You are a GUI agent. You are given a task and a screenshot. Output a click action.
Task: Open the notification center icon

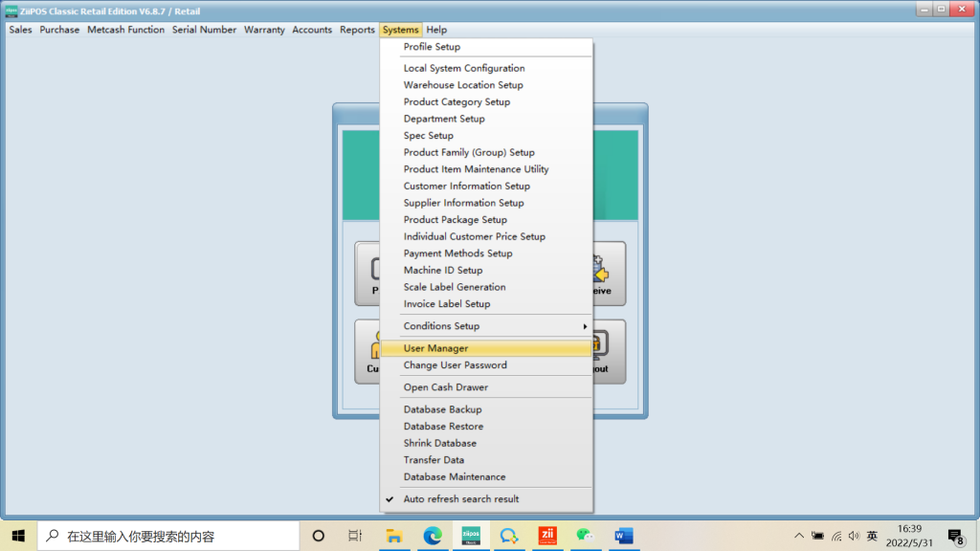coord(954,536)
